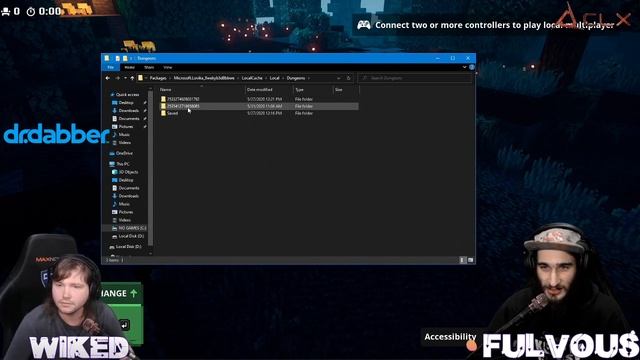Click the navigation pane scrollbar

[150, 167]
